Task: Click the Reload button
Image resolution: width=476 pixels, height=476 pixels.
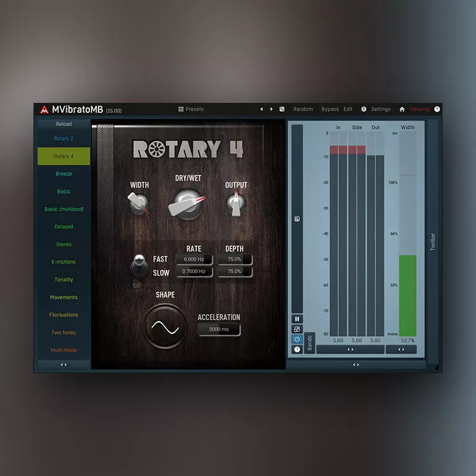Action: point(63,124)
